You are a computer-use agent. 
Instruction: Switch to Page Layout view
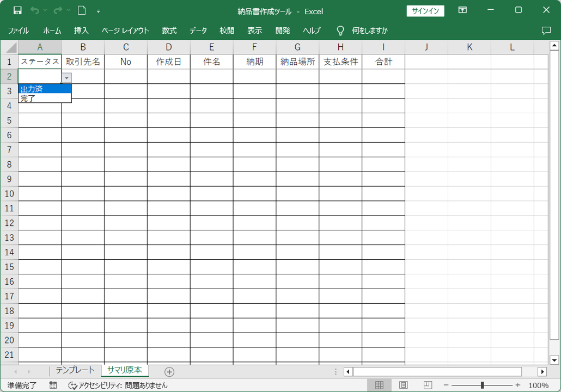[x=404, y=385]
